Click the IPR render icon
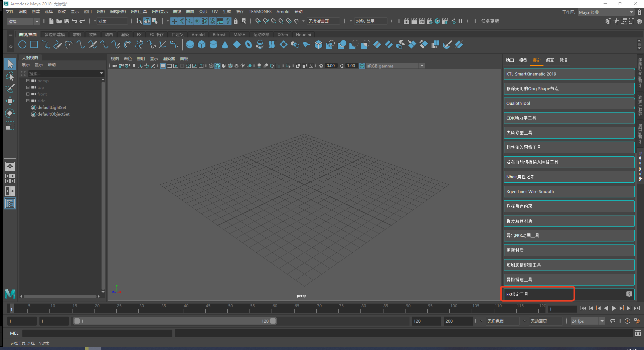Screen dimensions: 644x350 click(x=422, y=21)
